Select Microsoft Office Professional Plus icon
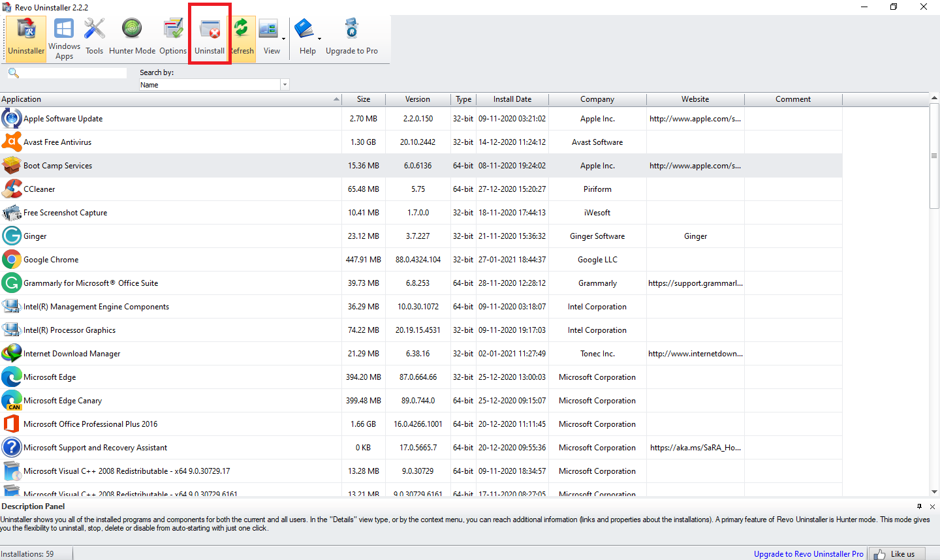This screenshot has height=560, width=940. [x=12, y=424]
